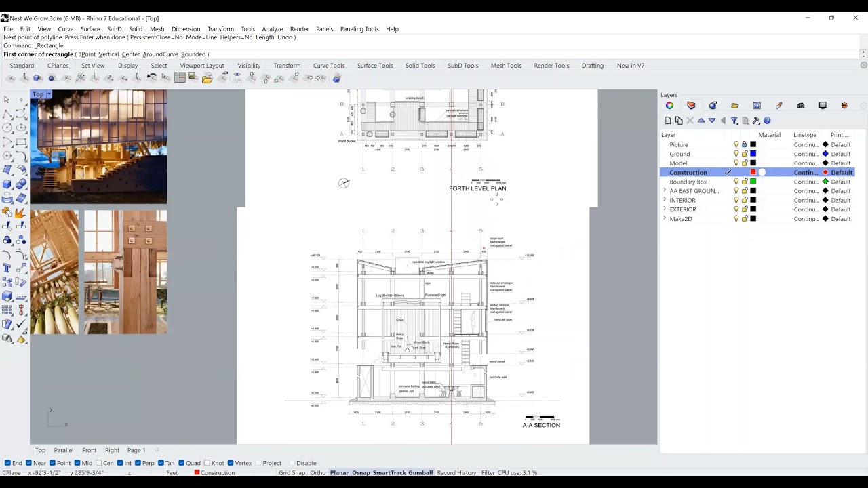Open layers help question mark icon

(767, 121)
